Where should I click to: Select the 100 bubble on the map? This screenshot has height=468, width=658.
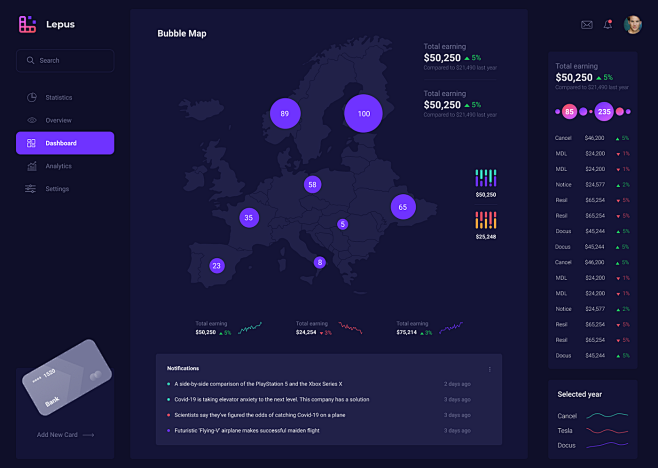click(363, 114)
